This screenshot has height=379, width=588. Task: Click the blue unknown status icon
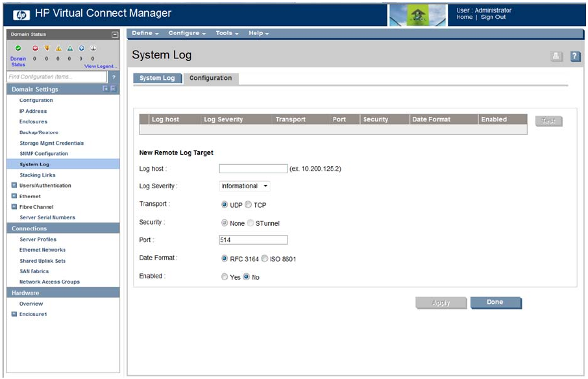pos(81,48)
